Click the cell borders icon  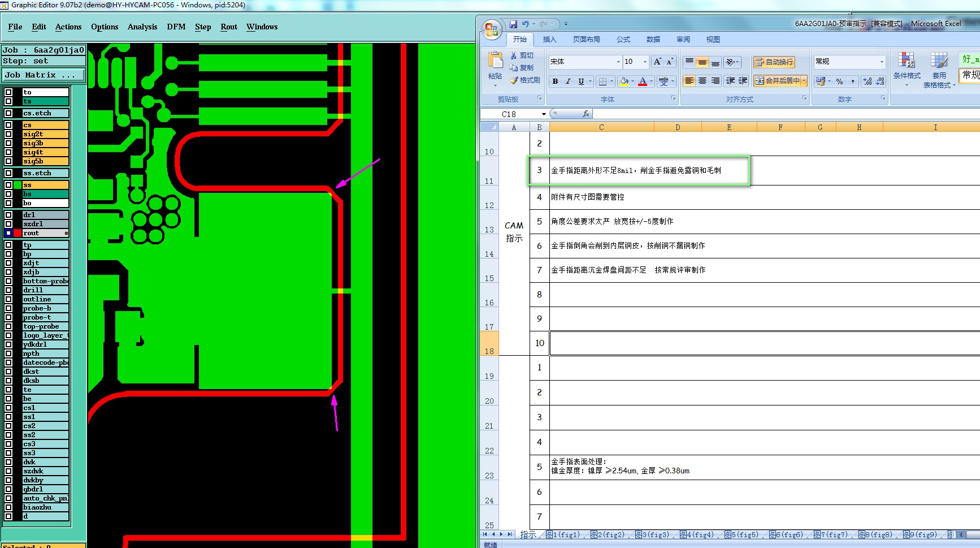tap(602, 81)
